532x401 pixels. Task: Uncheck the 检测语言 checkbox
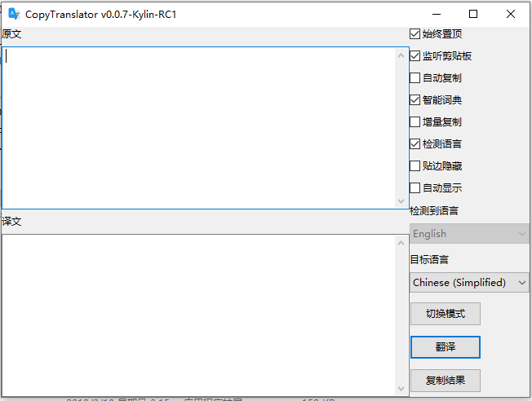pos(415,144)
